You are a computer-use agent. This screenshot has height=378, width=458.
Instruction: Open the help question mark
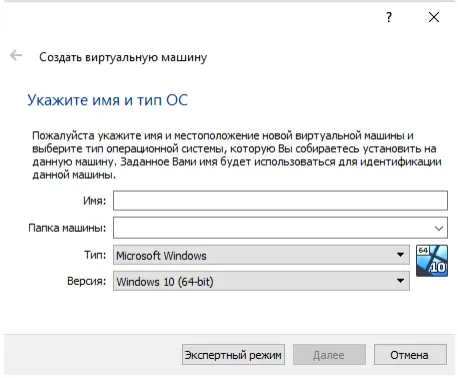pyautogui.click(x=389, y=17)
